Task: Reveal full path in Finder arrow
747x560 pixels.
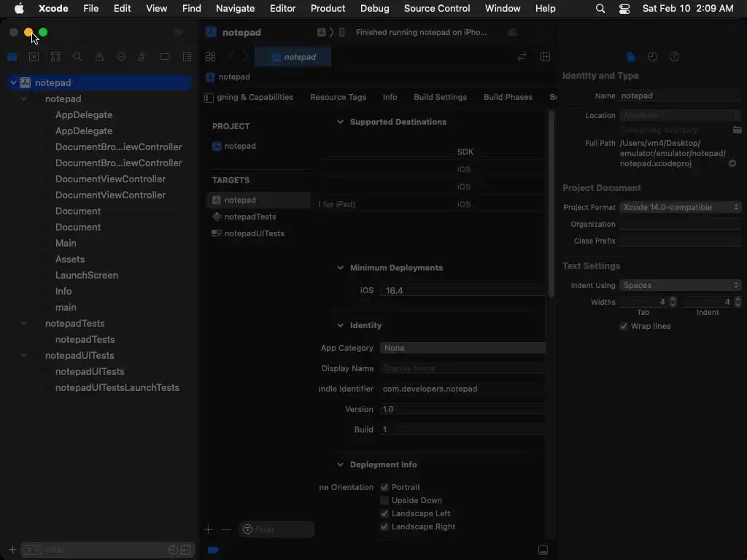Action: point(732,163)
